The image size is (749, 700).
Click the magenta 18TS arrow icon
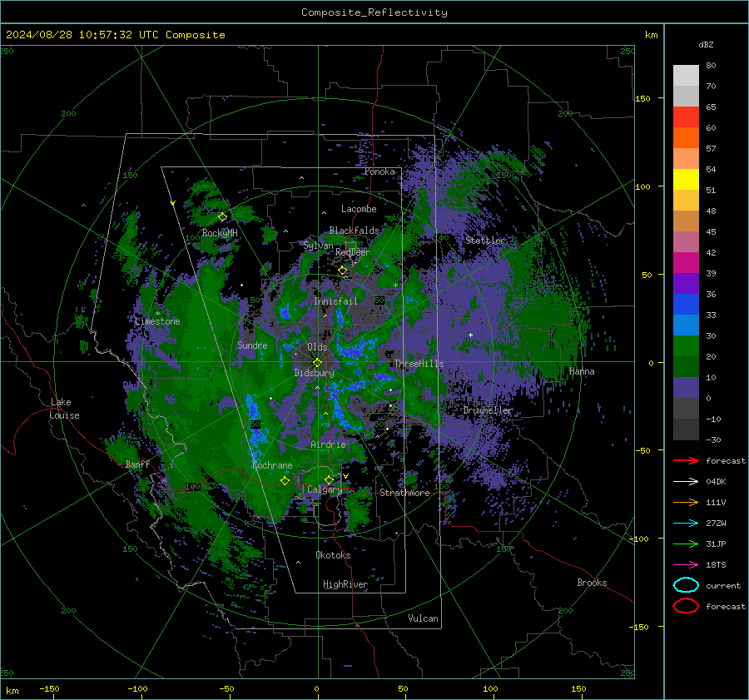(686, 565)
